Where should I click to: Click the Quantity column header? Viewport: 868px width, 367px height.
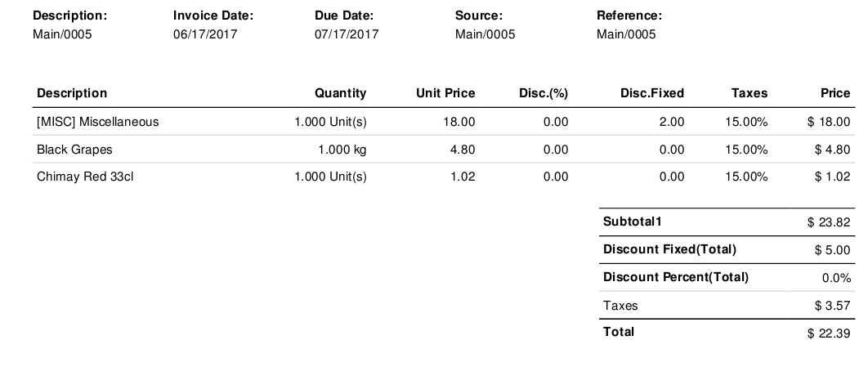pos(341,93)
